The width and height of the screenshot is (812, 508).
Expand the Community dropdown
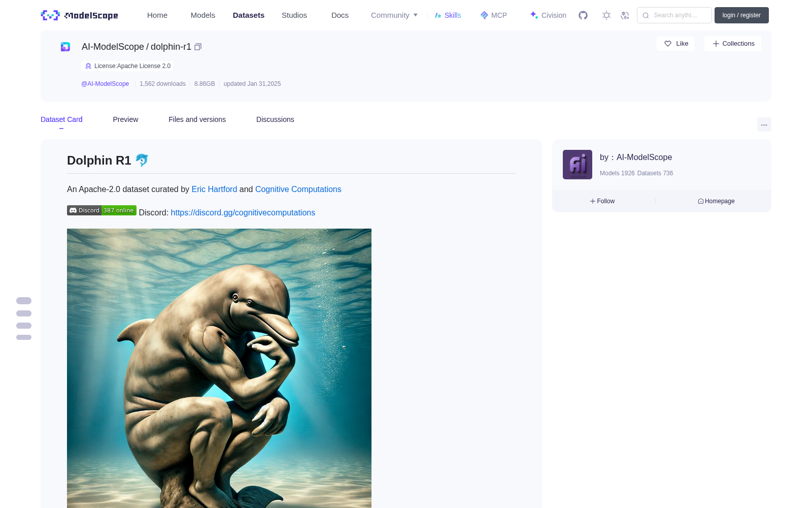point(394,15)
